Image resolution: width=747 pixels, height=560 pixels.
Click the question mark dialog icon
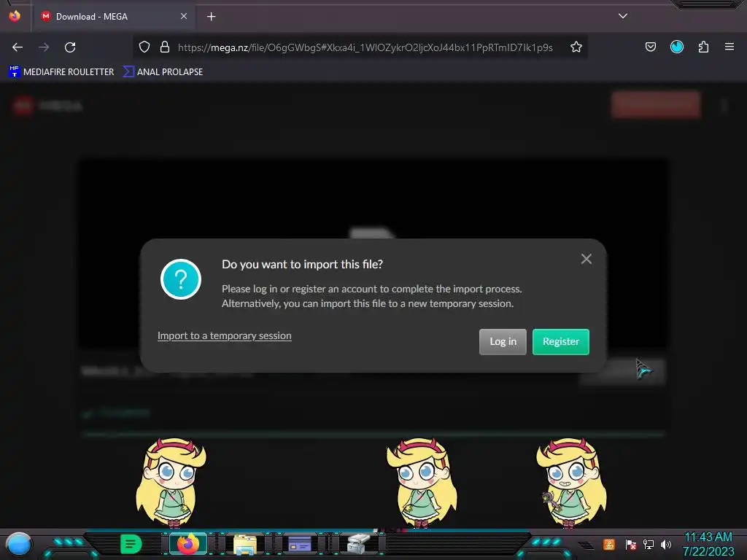[x=181, y=279]
